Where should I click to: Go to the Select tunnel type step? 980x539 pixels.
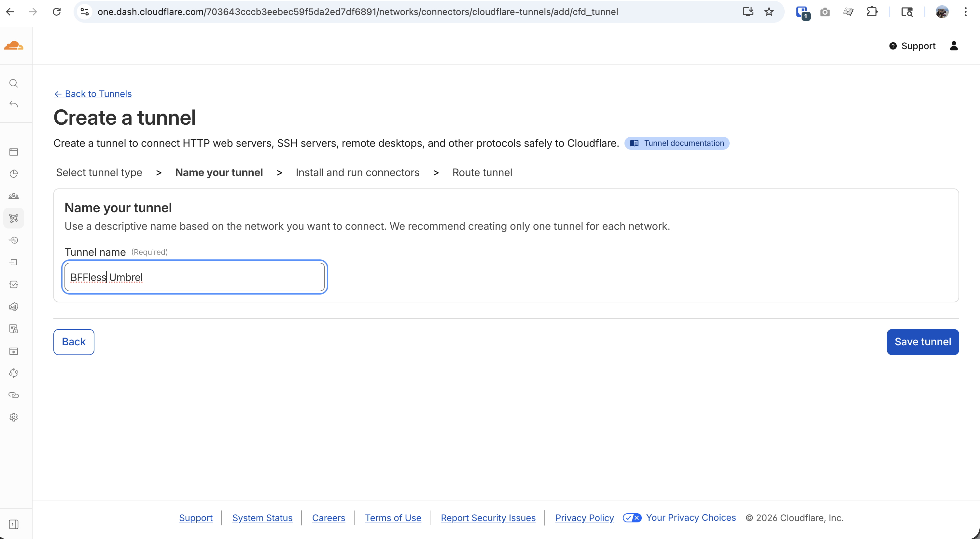point(99,172)
